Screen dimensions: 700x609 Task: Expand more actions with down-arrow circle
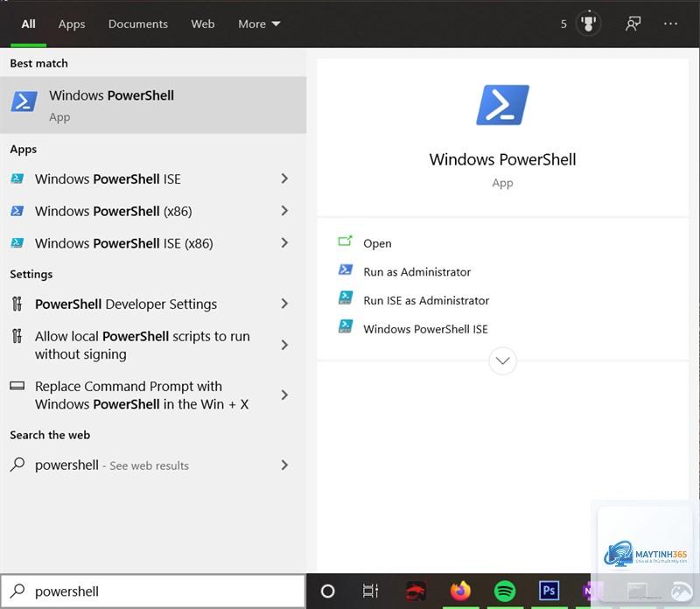[502, 360]
